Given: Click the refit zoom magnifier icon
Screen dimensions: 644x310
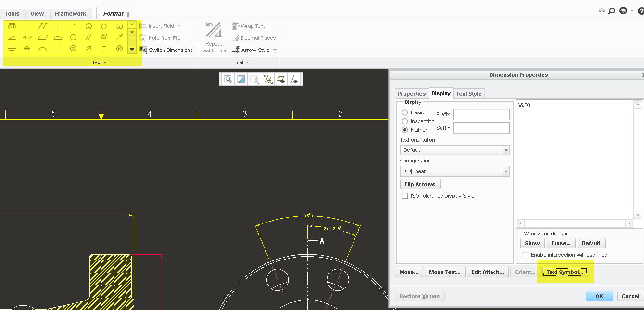Looking at the screenshot, I should coord(227,79).
